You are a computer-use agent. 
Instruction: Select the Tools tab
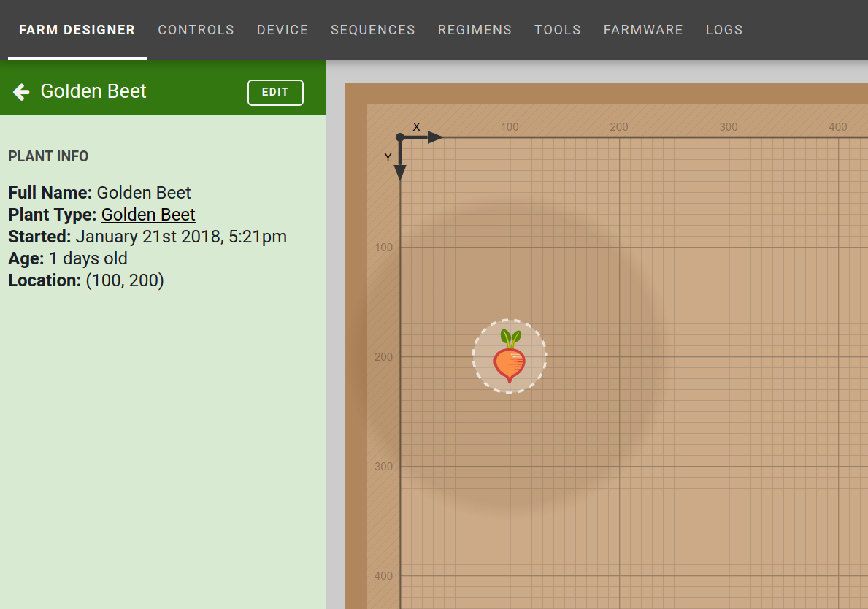[558, 30]
